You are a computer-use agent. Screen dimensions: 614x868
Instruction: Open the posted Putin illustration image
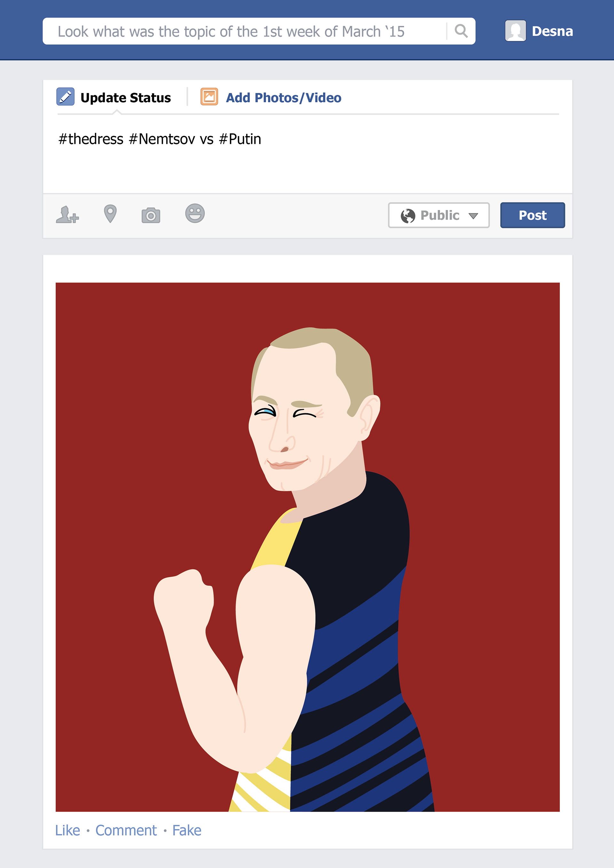[308, 547]
